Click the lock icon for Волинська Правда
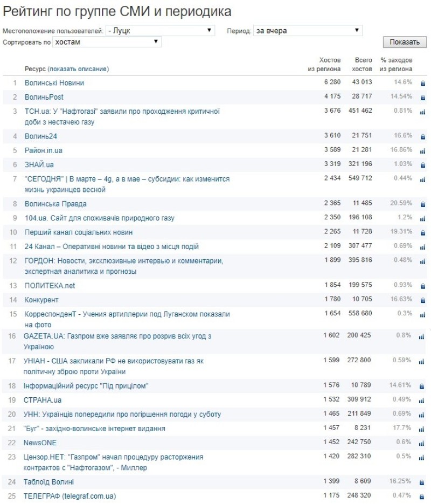 [x=422, y=204]
